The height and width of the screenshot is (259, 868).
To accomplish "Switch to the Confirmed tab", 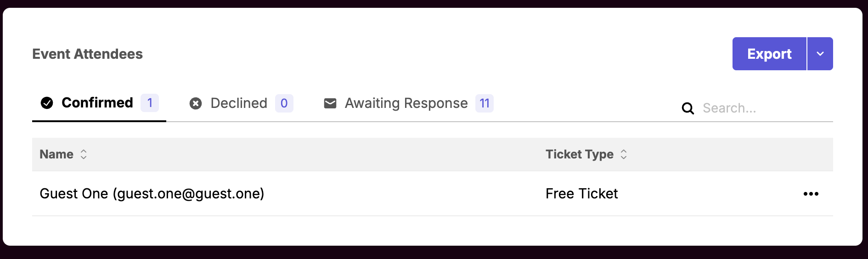I will pos(97,103).
